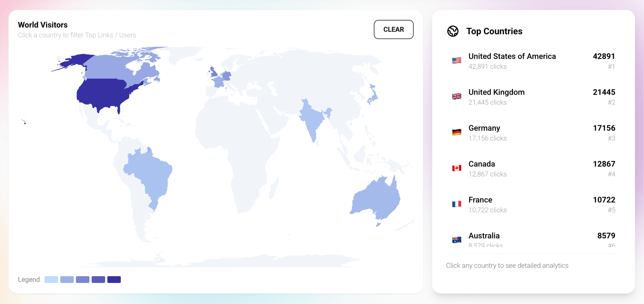Click the United Kingdom flag icon

pos(457,96)
